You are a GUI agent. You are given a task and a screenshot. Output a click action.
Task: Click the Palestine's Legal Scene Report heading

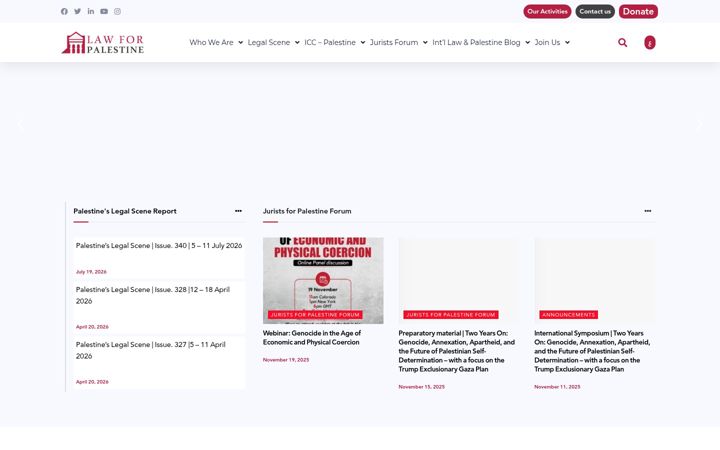pos(125,211)
